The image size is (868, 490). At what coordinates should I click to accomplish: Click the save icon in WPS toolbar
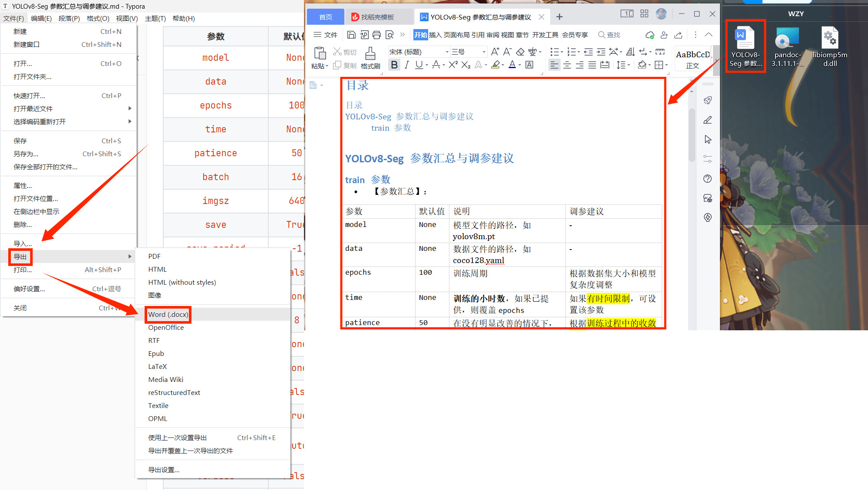click(352, 35)
